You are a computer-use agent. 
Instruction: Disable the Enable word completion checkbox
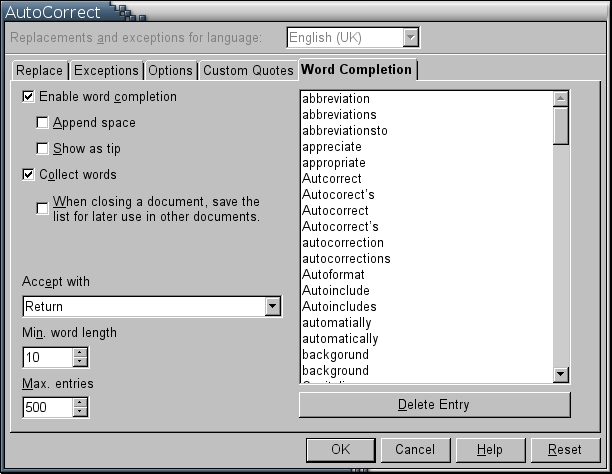(x=28, y=97)
